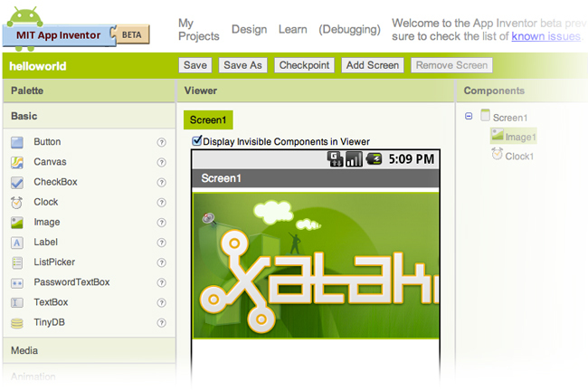Click the Button component icon in Palette

17,142
